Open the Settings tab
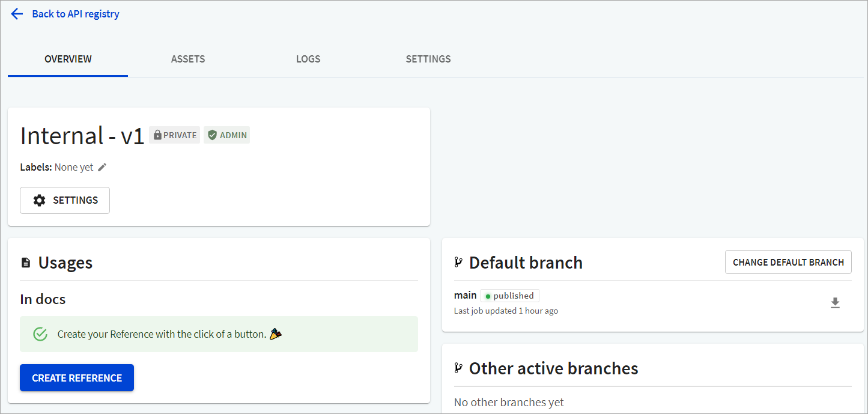Image resolution: width=868 pixels, height=414 pixels. coord(428,59)
